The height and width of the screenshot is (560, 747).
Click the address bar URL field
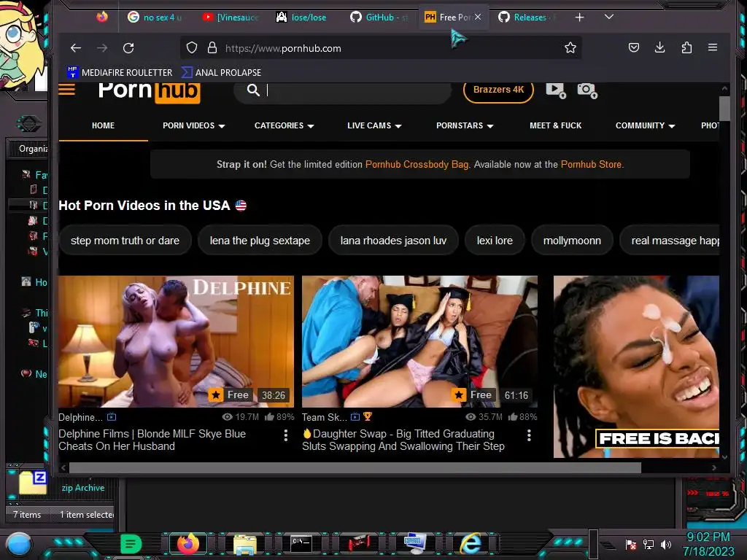pos(381,48)
